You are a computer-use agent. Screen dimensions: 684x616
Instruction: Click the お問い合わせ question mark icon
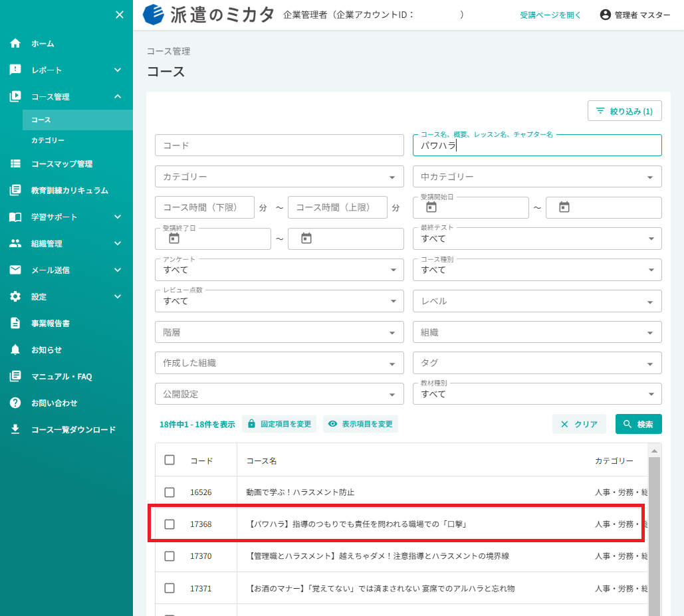(x=15, y=403)
